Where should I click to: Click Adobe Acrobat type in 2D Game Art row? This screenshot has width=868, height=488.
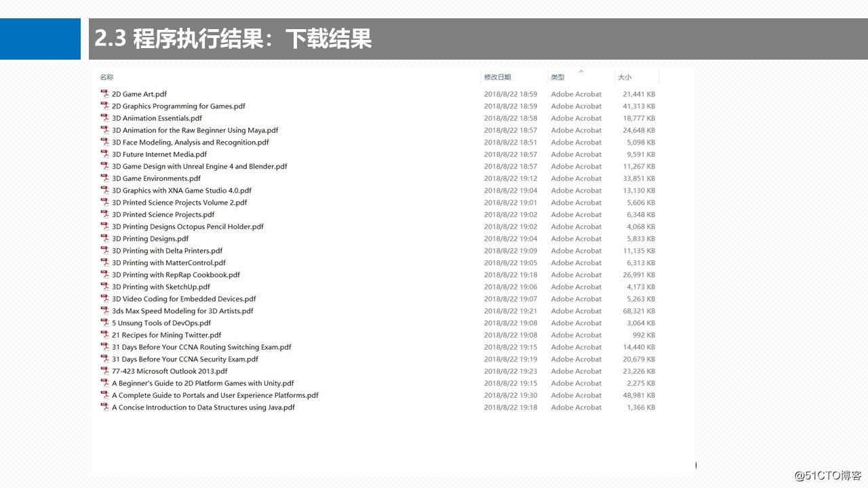click(x=576, y=94)
